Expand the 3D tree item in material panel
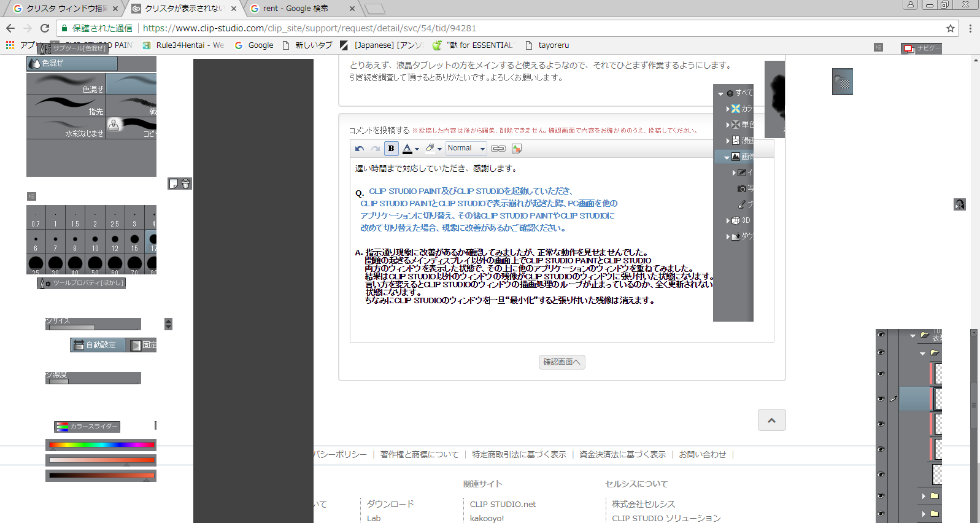 click(728, 220)
